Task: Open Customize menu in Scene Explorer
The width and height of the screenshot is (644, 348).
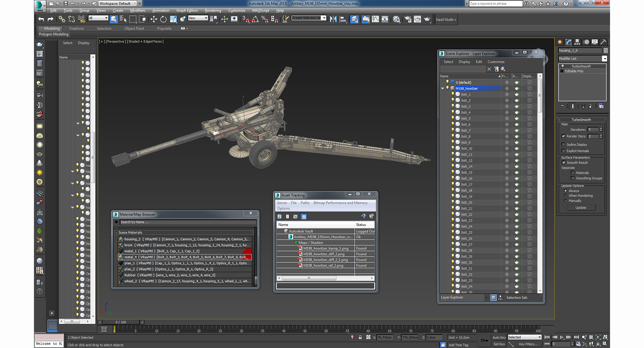Action: 496,62
